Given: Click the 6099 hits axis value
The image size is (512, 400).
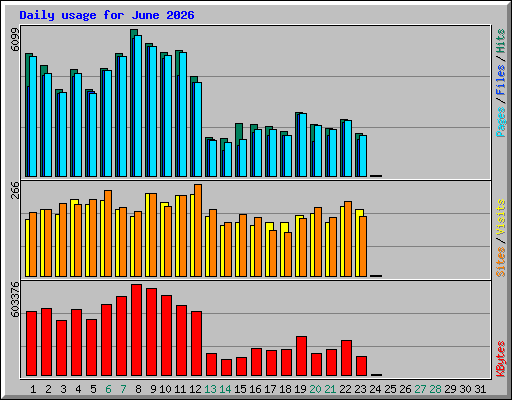Looking at the screenshot, I should coord(15,40).
